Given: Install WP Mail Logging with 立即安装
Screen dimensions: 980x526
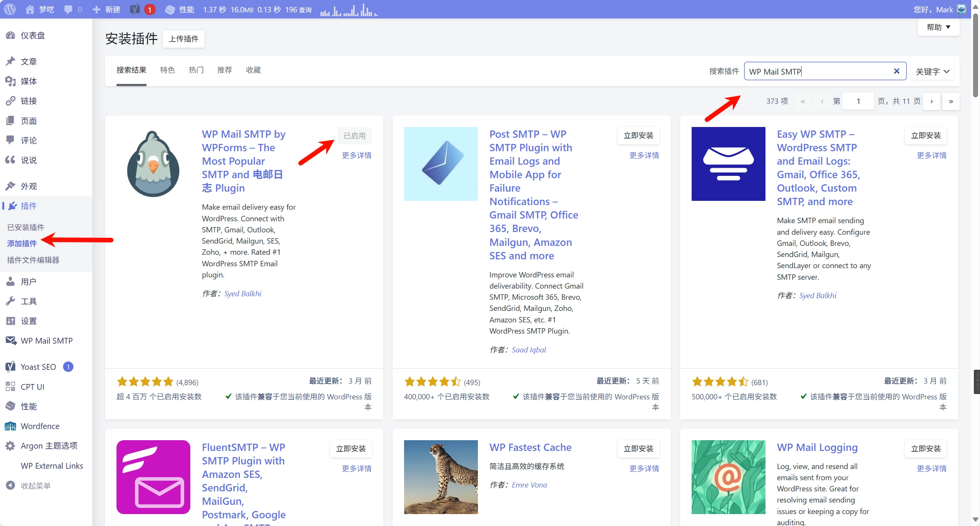Looking at the screenshot, I should tap(926, 449).
